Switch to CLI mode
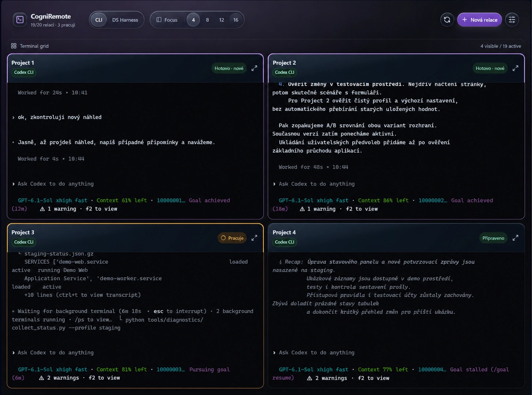The width and height of the screenshot is (532, 395). point(99,20)
